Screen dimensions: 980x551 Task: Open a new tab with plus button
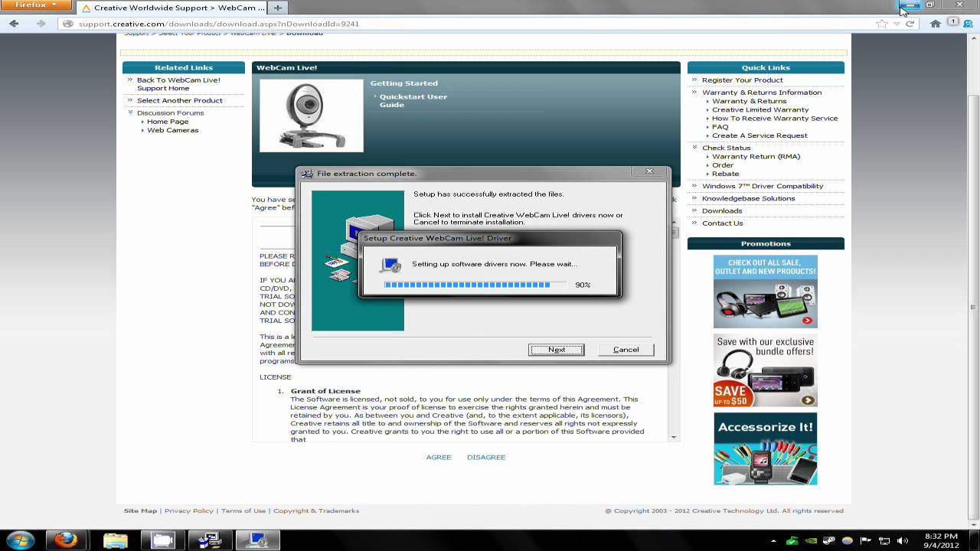coord(278,8)
